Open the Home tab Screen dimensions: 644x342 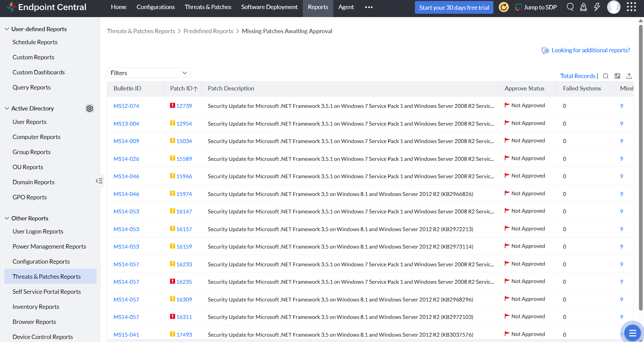(119, 7)
